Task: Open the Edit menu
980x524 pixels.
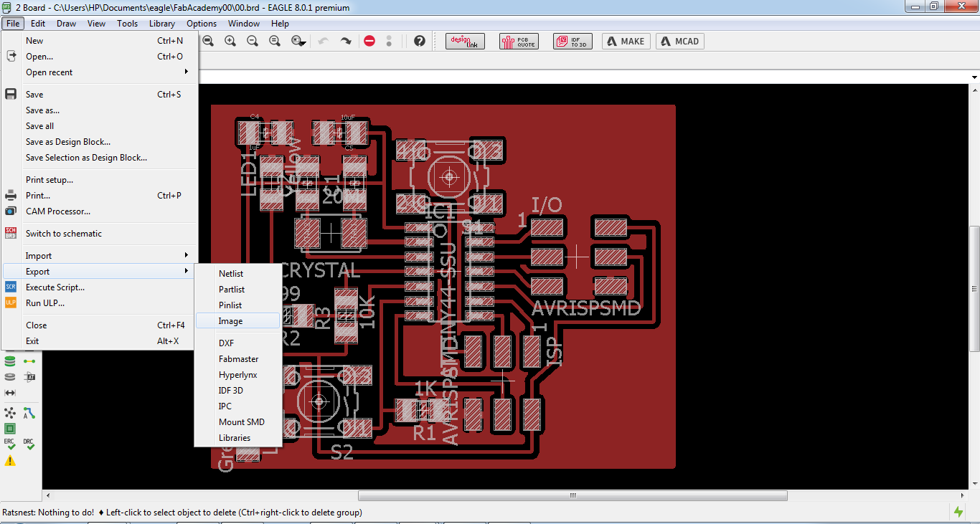Action: pos(38,23)
